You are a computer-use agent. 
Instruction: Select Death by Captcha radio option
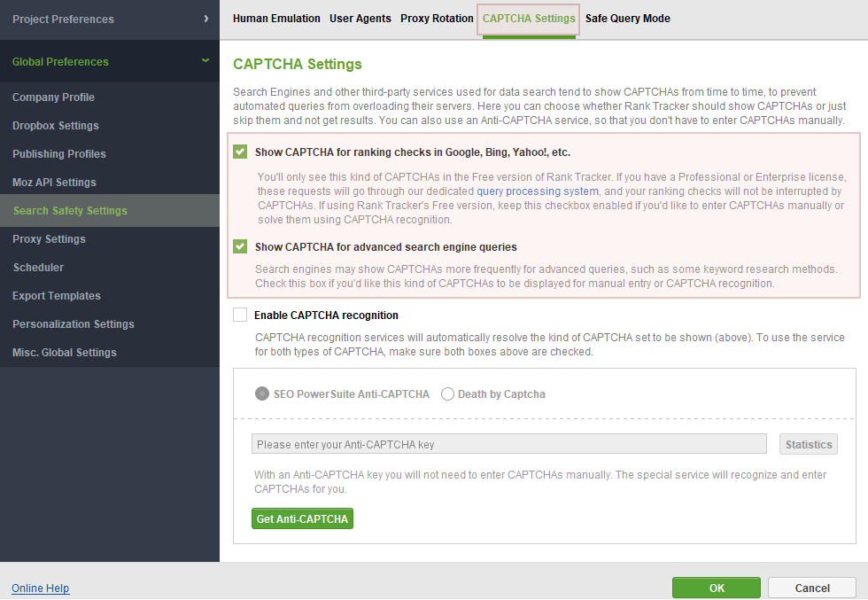point(447,394)
